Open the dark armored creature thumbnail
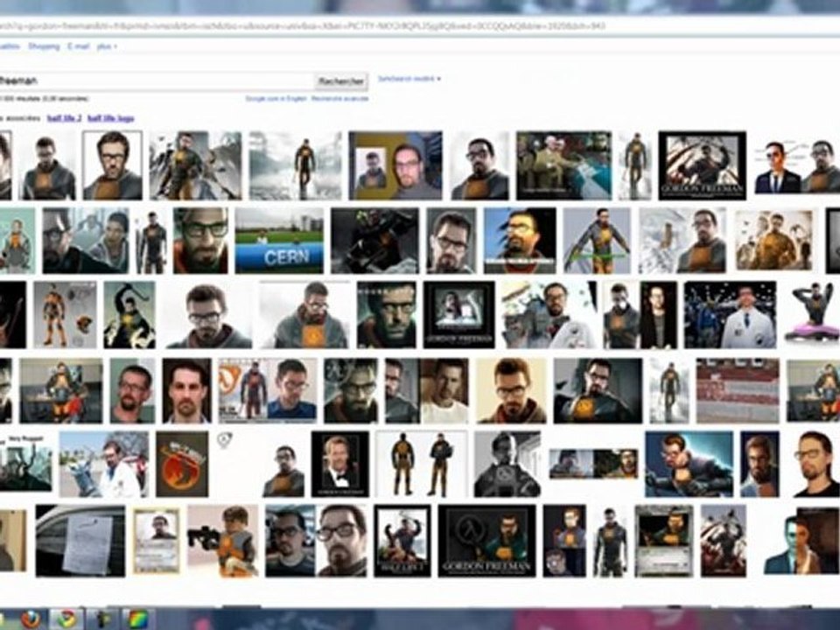Image resolution: width=840 pixels, height=630 pixels. [375, 241]
